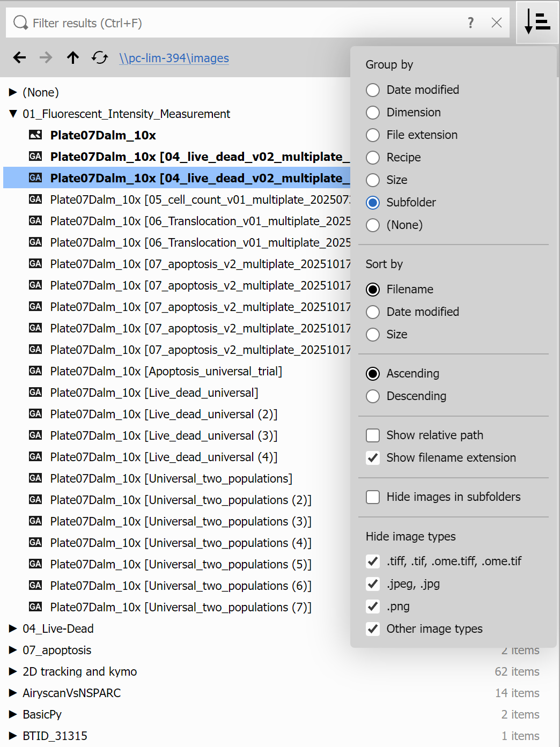Viewport: 560px width, 747px height.
Task: Expand the (None) group
Action: (13, 92)
